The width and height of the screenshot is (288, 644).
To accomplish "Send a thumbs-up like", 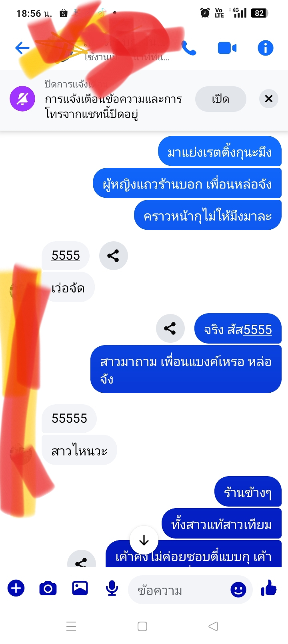I will 269,588.
